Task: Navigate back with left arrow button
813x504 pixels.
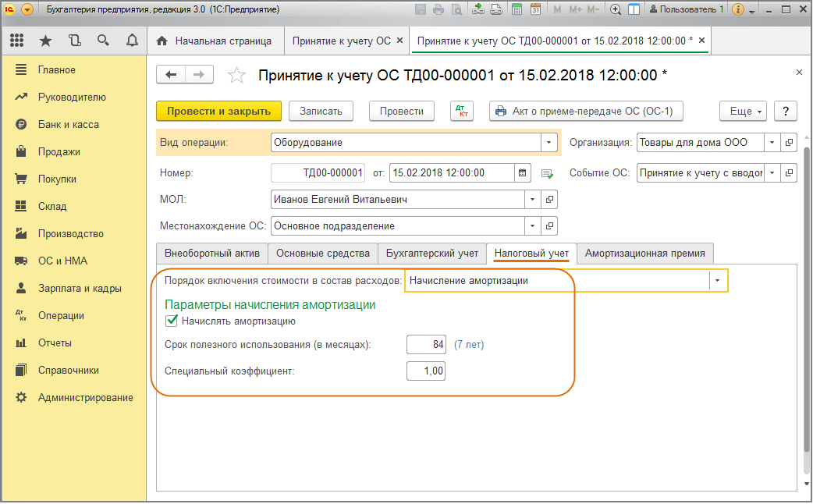Action: (171, 75)
